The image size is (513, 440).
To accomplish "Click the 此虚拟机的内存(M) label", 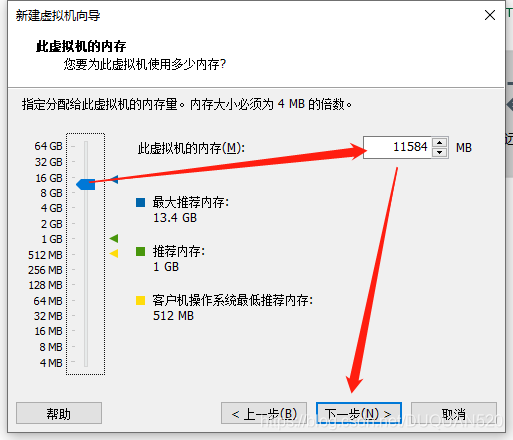I will (191, 148).
